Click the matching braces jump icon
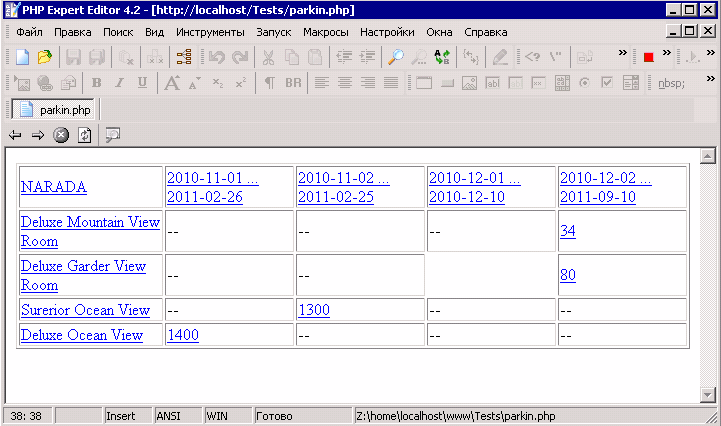 click(x=471, y=57)
